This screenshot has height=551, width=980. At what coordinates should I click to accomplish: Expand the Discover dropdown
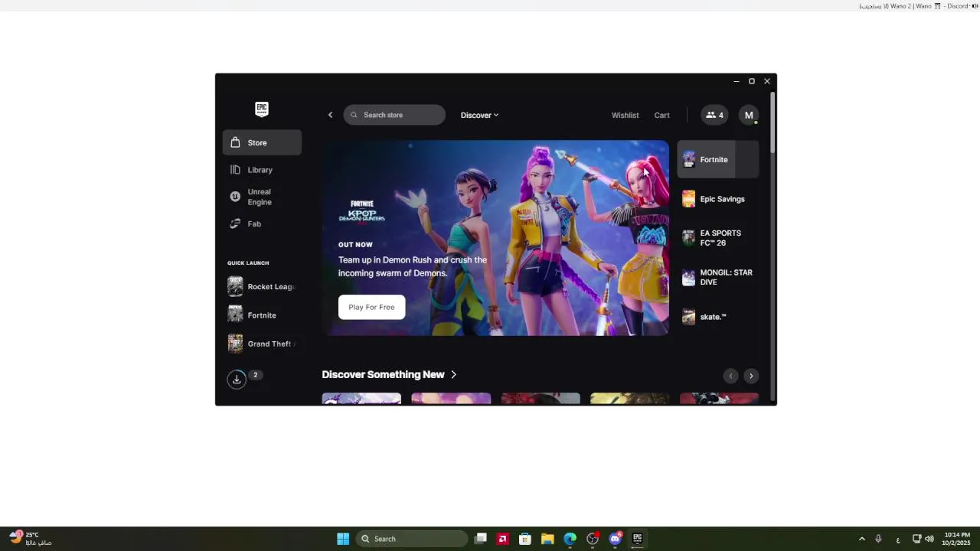tap(479, 115)
